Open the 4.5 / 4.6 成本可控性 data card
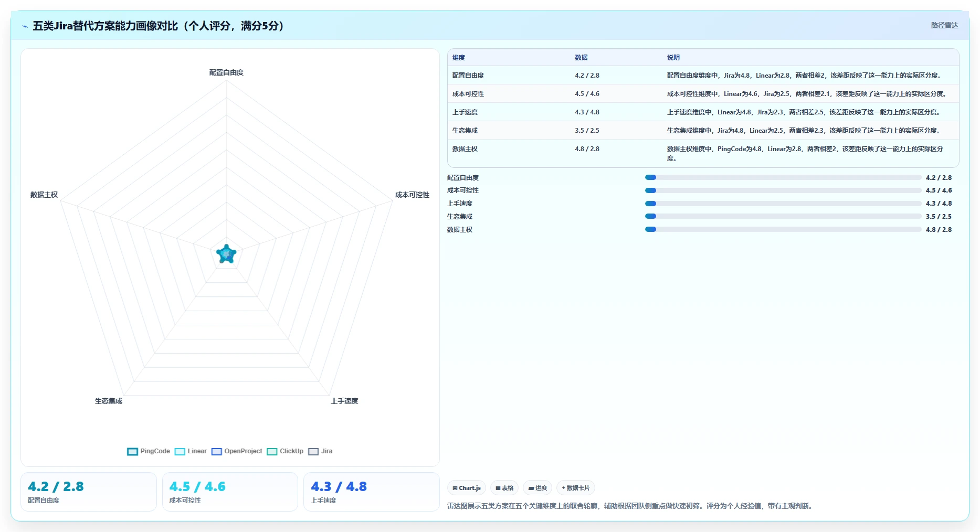 (230, 492)
